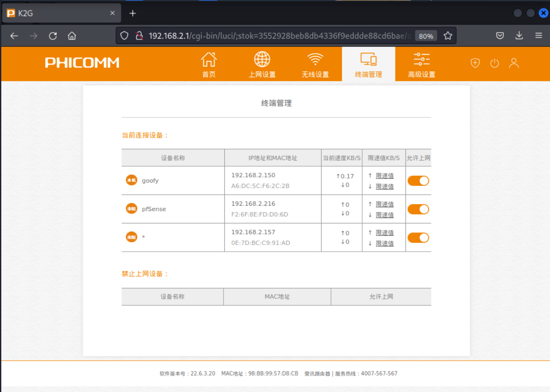This screenshot has width=550, height=392.
Task: Set download 限速值 for pfSense
Action: pyautogui.click(x=385, y=215)
